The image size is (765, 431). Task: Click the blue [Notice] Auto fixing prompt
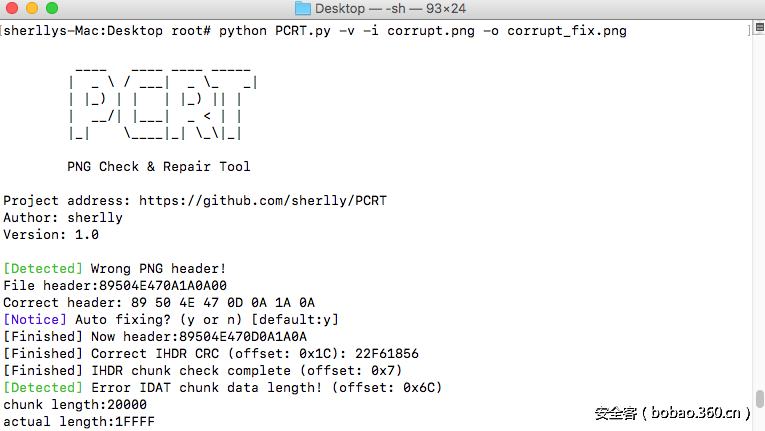pos(36,319)
